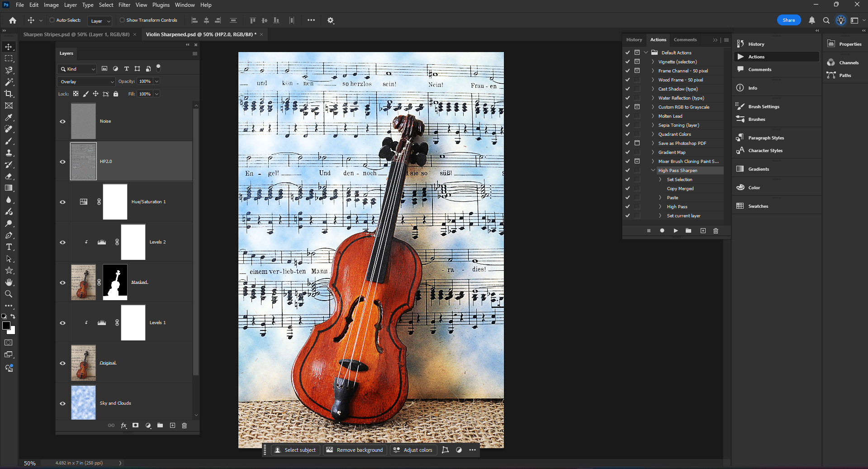Image resolution: width=868 pixels, height=469 pixels.
Task: Toggle visibility of Sky and Clouds layer
Action: [x=63, y=403]
